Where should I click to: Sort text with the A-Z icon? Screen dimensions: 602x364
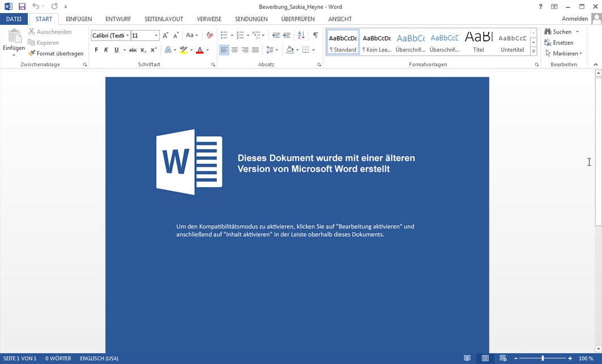click(x=301, y=35)
